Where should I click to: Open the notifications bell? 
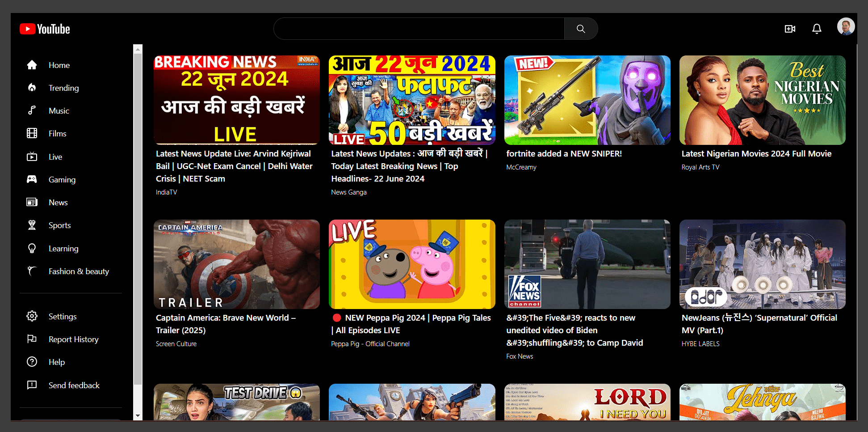(816, 29)
